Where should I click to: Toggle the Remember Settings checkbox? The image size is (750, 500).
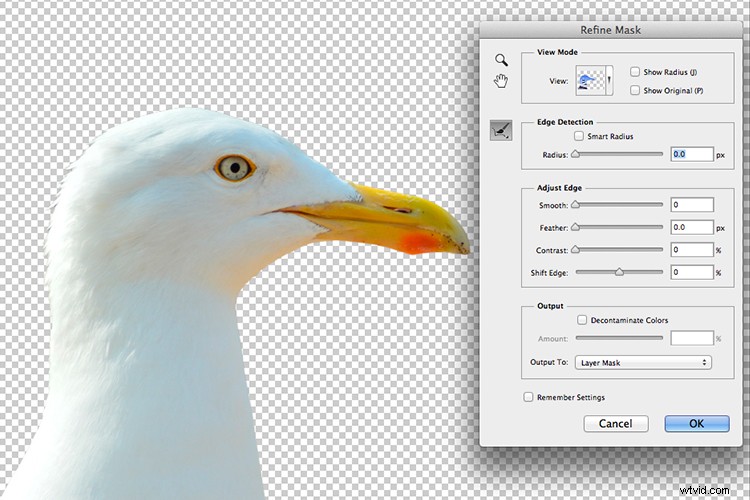pyautogui.click(x=528, y=397)
